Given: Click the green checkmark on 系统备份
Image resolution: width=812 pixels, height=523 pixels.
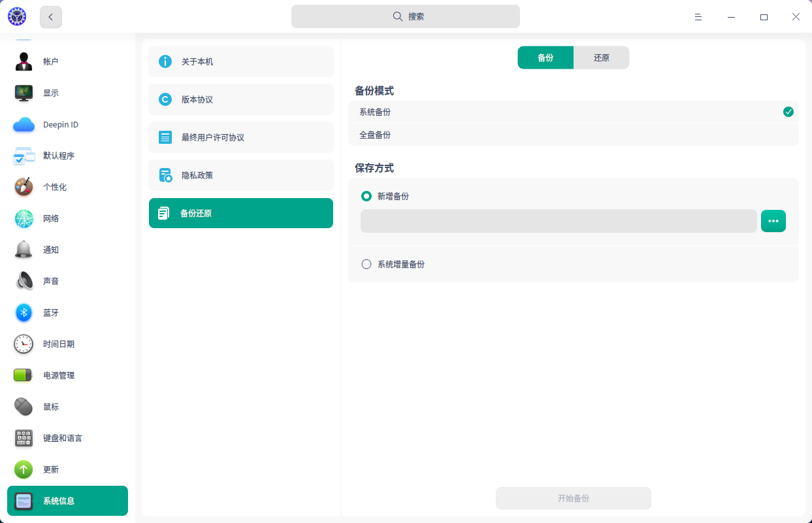Looking at the screenshot, I should (x=788, y=112).
